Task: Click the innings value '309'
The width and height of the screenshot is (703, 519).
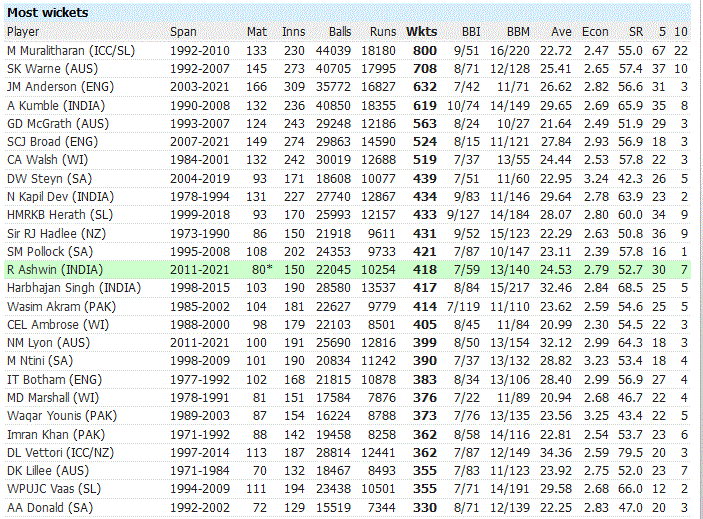Action: tap(294, 87)
